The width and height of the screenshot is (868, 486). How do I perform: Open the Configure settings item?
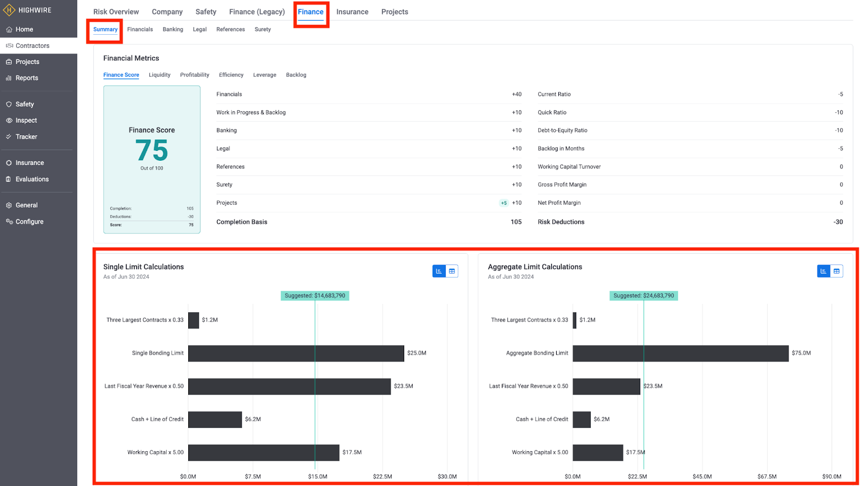29,222
